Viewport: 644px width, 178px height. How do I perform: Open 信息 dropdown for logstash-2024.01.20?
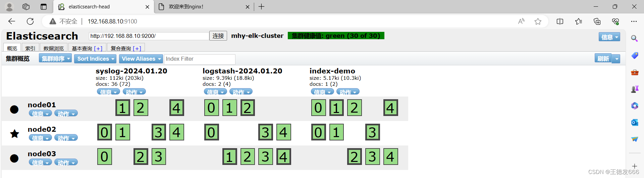click(215, 92)
